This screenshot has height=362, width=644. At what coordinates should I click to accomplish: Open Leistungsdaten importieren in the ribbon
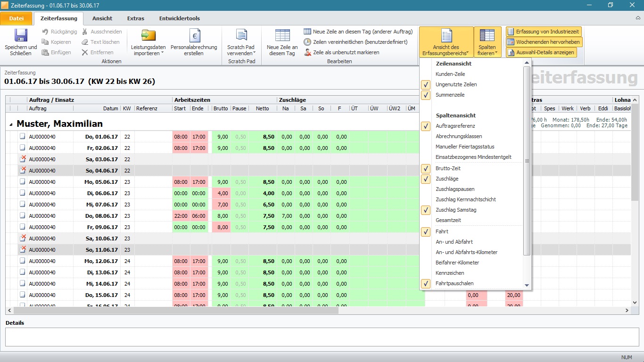click(x=149, y=42)
